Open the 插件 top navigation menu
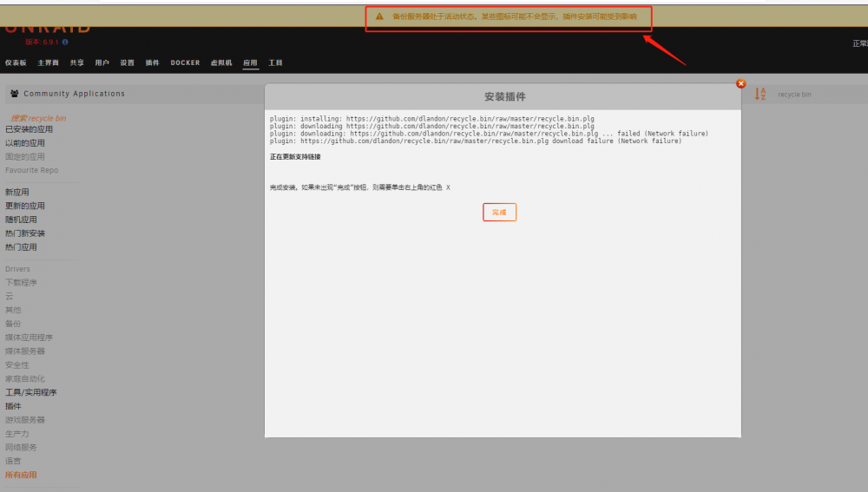The width and height of the screenshot is (868, 492). pyautogui.click(x=152, y=62)
